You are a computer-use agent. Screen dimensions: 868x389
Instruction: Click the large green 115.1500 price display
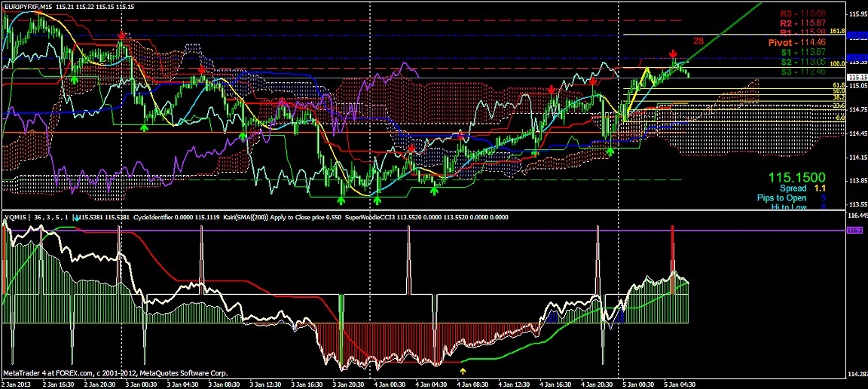pyautogui.click(x=799, y=176)
